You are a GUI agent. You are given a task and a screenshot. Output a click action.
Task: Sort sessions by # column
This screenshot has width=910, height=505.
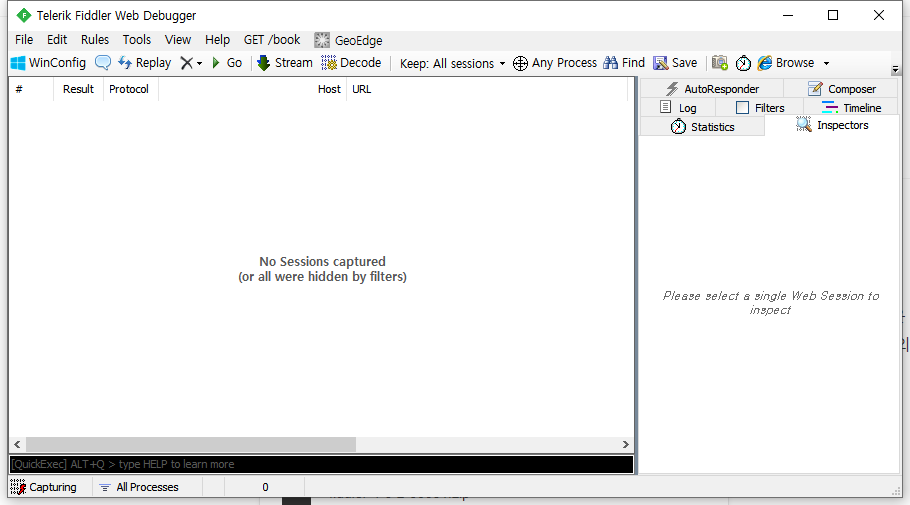[31, 89]
